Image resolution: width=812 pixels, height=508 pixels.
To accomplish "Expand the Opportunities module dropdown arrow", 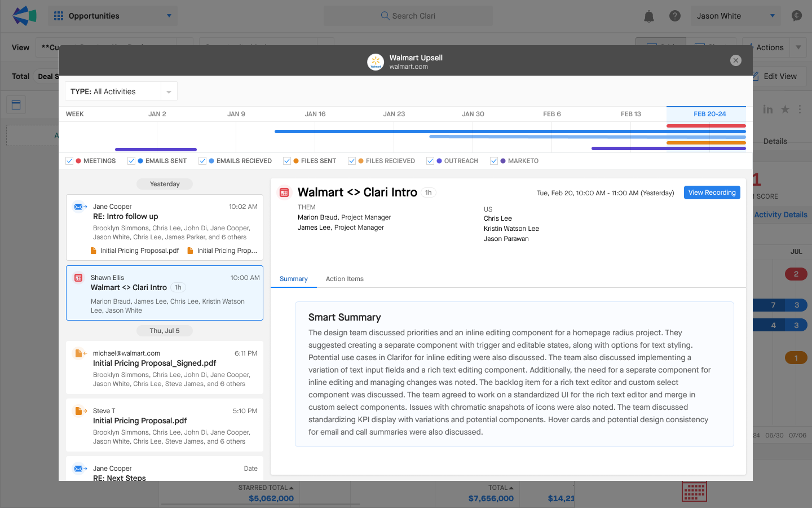I will [169, 16].
